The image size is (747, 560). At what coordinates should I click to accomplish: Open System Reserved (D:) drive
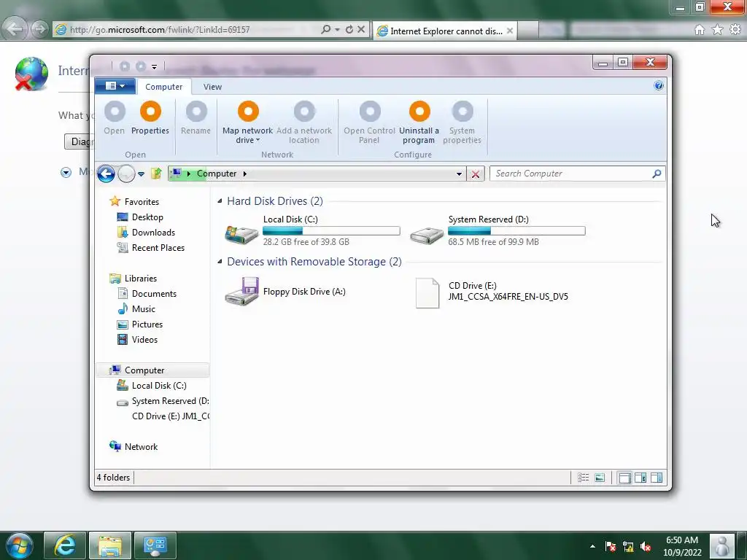(498, 231)
